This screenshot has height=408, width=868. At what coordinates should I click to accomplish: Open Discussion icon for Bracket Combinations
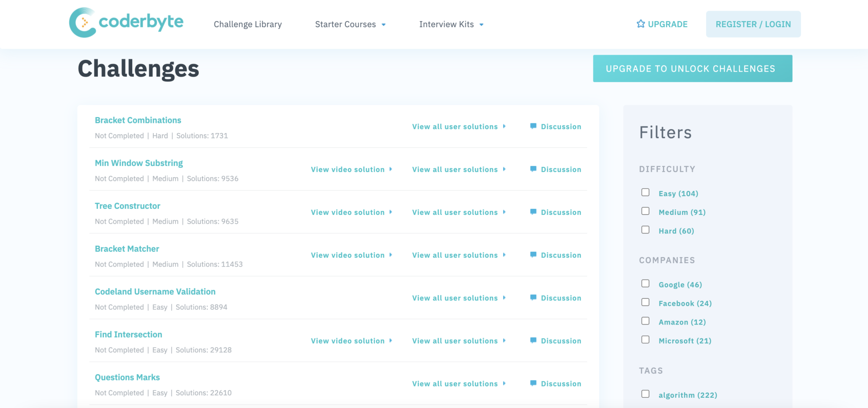533,126
